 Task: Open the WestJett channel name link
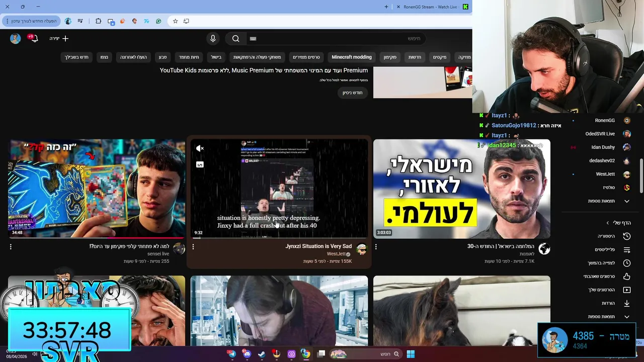(x=337, y=254)
